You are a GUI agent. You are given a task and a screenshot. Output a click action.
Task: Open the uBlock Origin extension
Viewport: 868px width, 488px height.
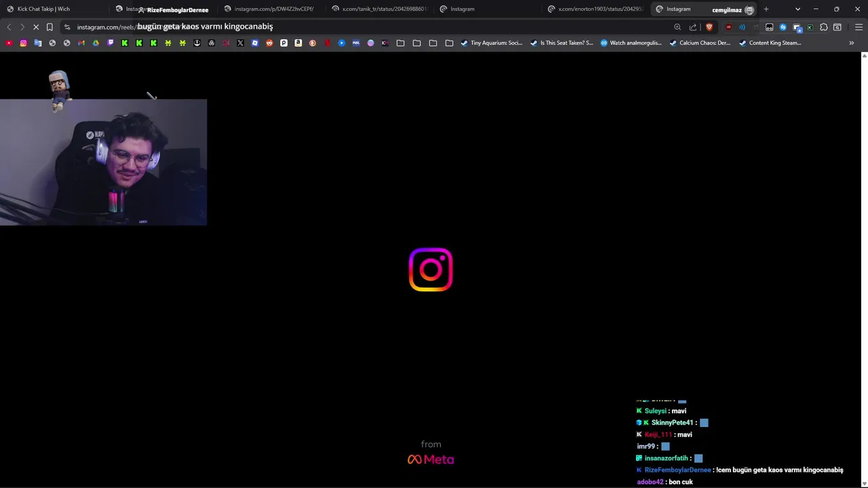click(x=728, y=27)
